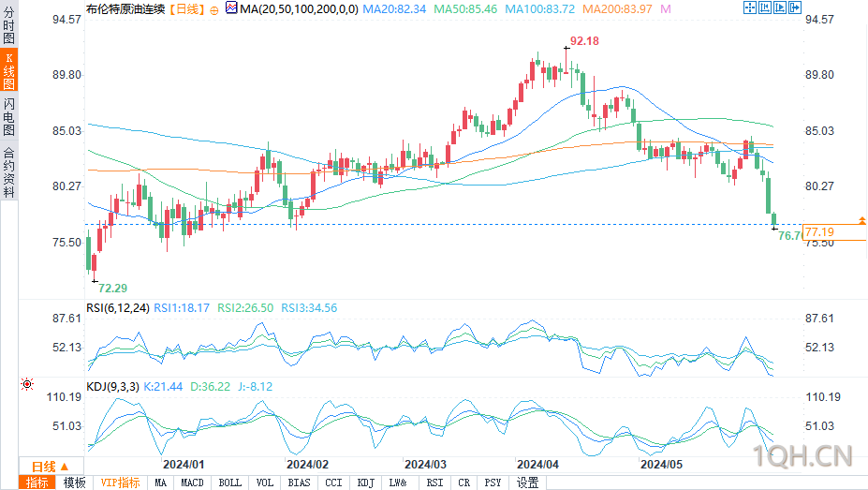The image size is (868, 490).
Task: Switch to the 模板 tab
Action: point(74,483)
